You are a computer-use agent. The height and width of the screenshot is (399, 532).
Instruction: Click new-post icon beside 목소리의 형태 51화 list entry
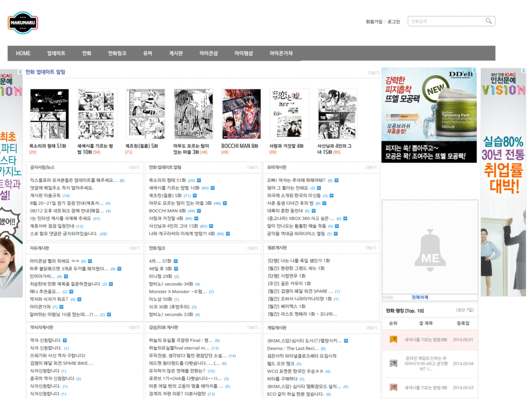click(x=199, y=180)
